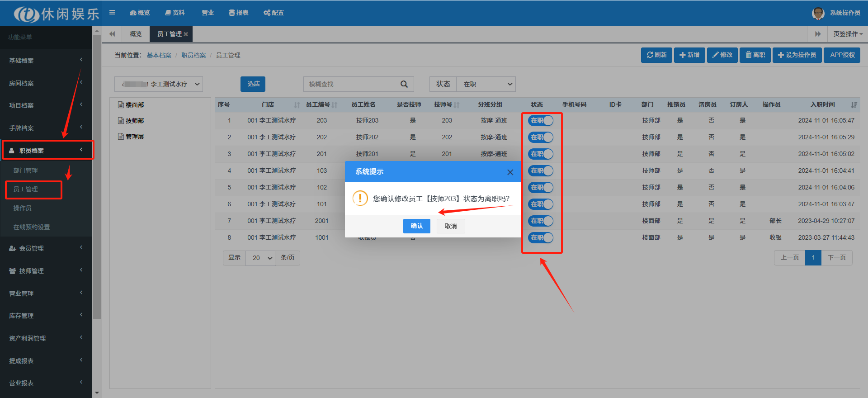The width and height of the screenshot is (868, 398).
Task: Toggle 在职 switch for employee 技师203
Action: tap(541, 121)
